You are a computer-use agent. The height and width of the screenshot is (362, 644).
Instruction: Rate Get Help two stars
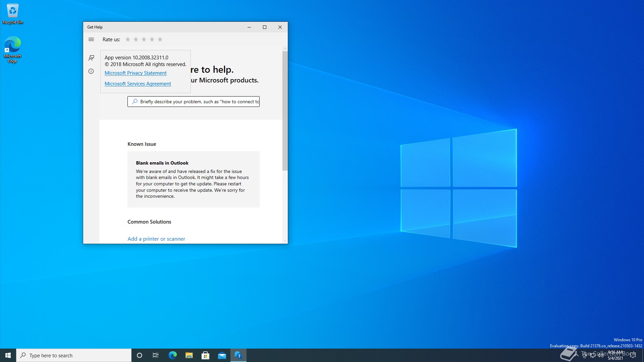click(x=136, y=40)
